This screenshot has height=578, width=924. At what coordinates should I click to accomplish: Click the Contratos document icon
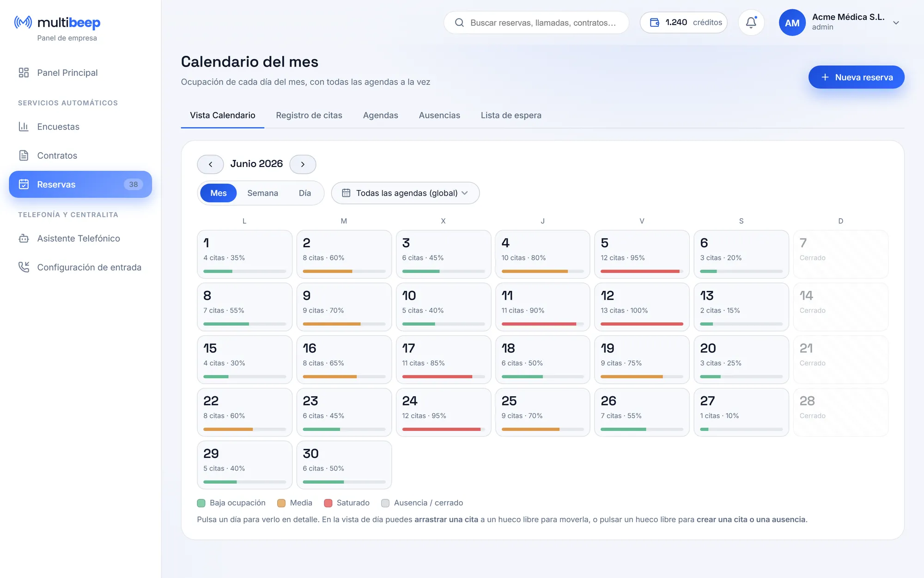tap(24, 155)
